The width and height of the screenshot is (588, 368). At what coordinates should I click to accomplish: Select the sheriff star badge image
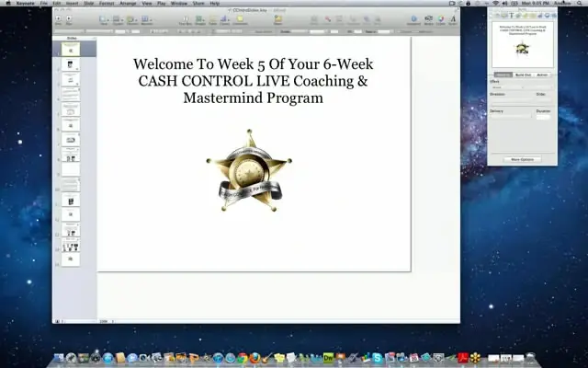pyautogui.click(x=249, y=170)
